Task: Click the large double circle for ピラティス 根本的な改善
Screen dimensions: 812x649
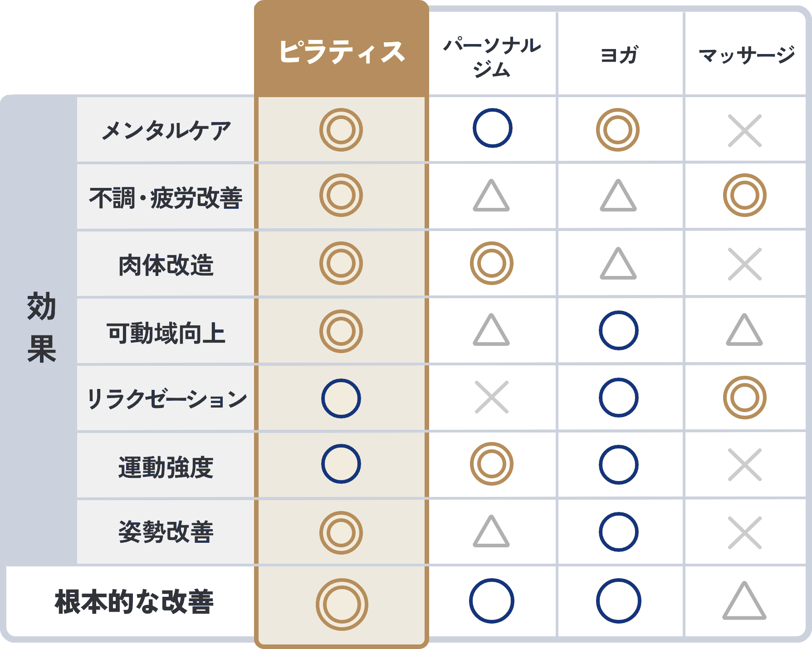Action: point(342,604)
